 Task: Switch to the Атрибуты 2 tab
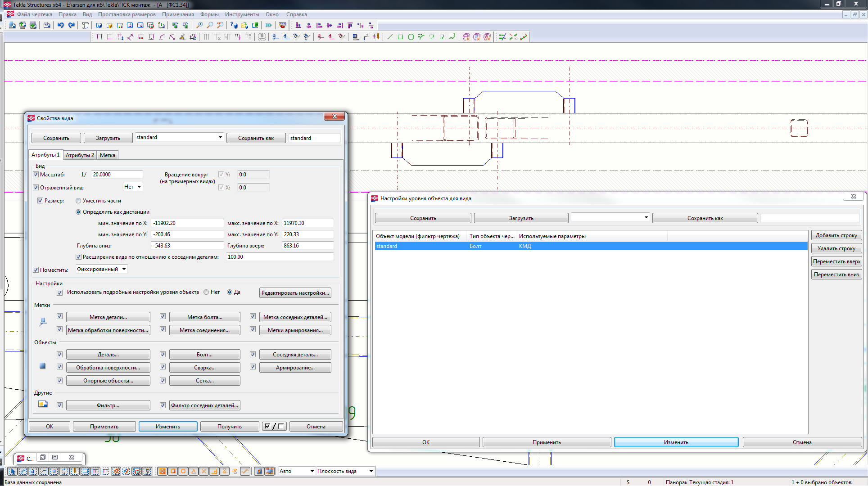coord(80,155)
